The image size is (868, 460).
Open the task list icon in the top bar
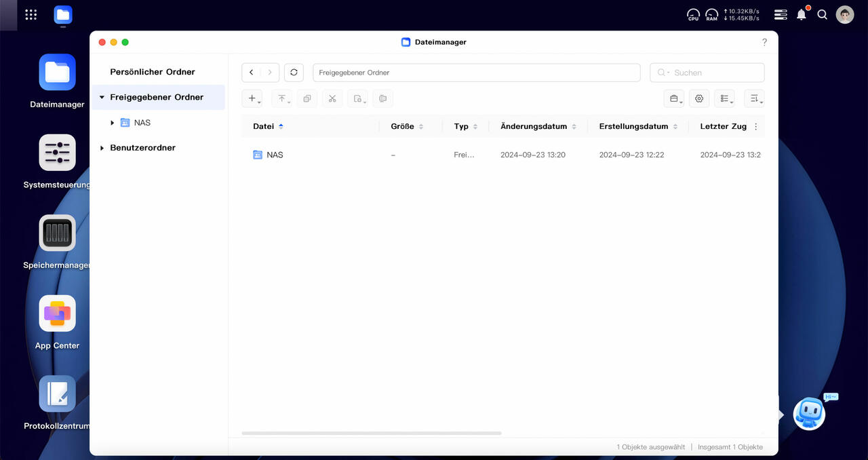point(781,14)
